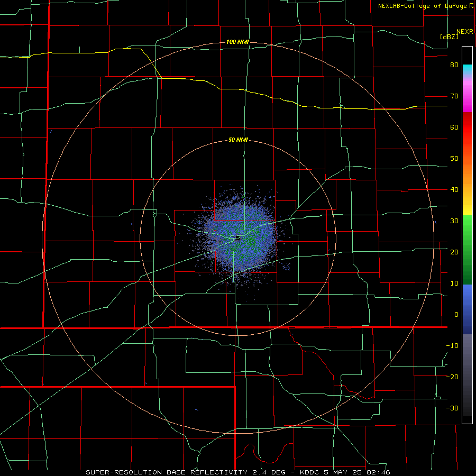
Task: Click the Super-Resolution Base Reflectivity caption
Action: (x=238, y=472)
